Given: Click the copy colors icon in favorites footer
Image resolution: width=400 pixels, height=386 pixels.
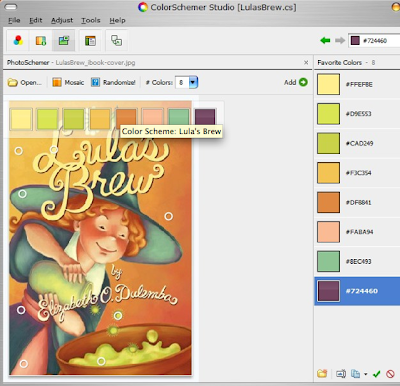Looking at the screenshot, I should pyautogui.click(x=355, y=374).
